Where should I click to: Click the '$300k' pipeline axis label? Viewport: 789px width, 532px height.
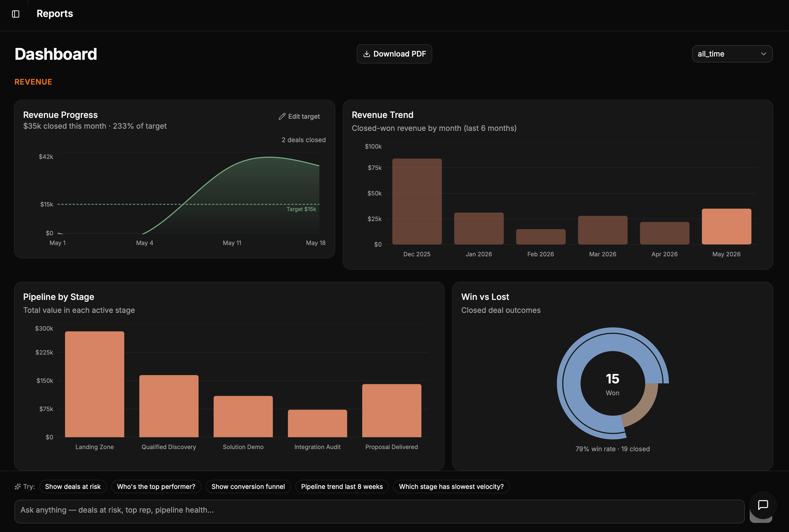(44, 328)
